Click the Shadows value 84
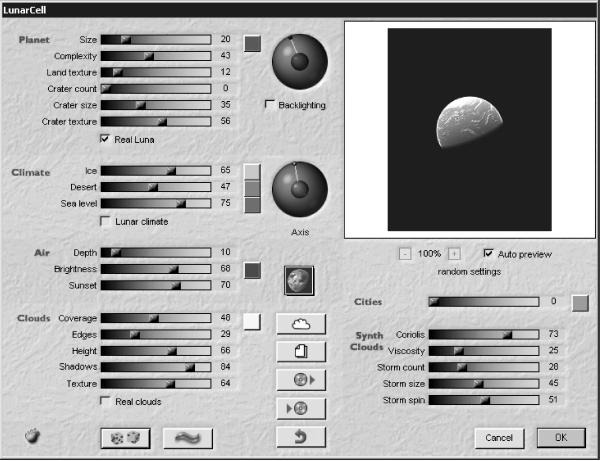 click(x=225, y=367)
